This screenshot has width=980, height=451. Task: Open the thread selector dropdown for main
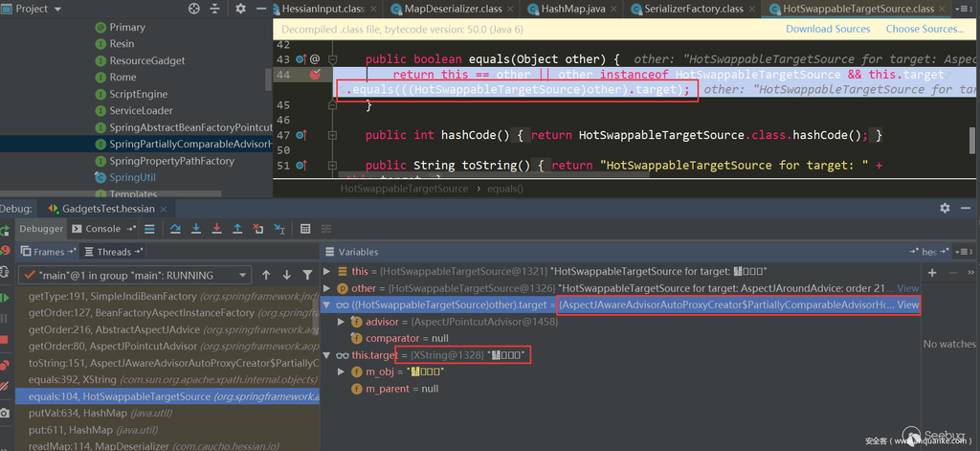click(x=243, y=275)
